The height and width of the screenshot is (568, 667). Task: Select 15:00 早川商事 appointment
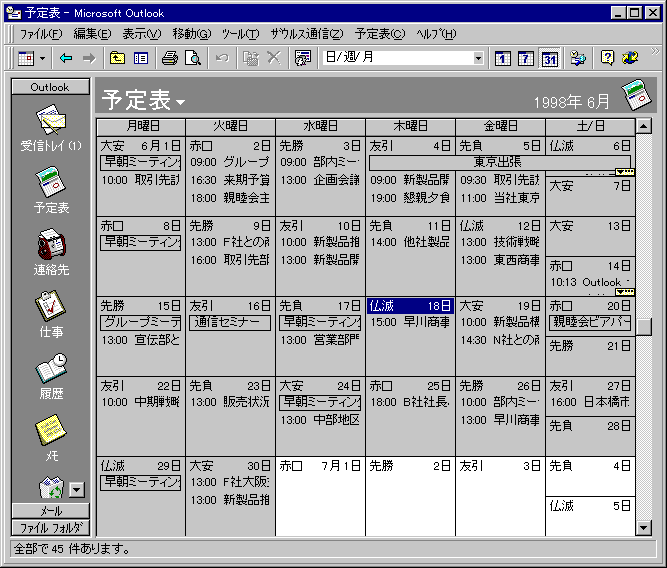[410, 323]
